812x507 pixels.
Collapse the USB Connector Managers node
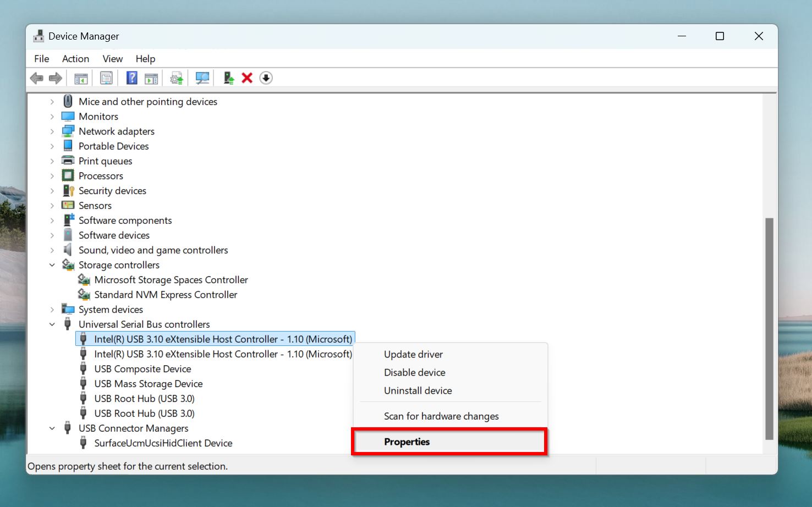[x=52, y=428]
